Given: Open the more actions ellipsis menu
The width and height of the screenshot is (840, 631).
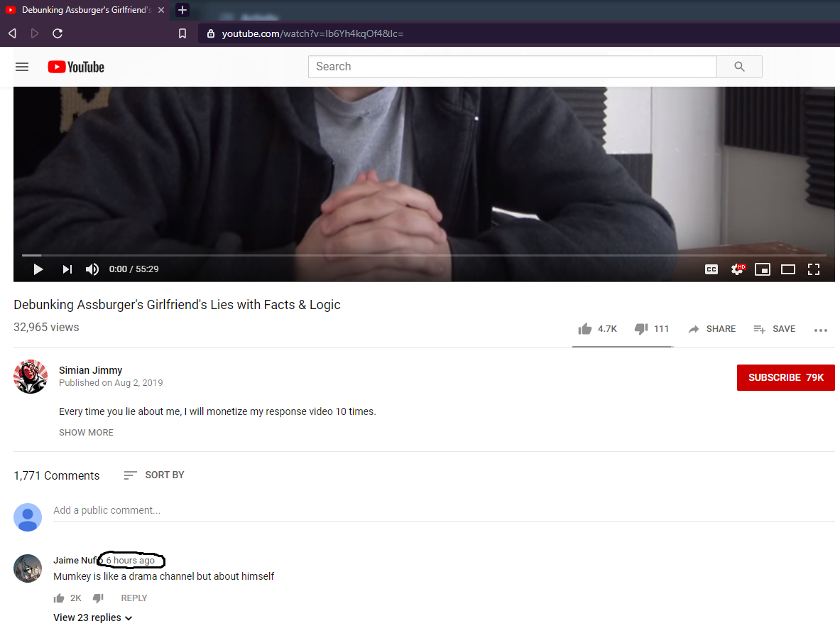Looking at the screenshot, I should click(x=821, y=330).
